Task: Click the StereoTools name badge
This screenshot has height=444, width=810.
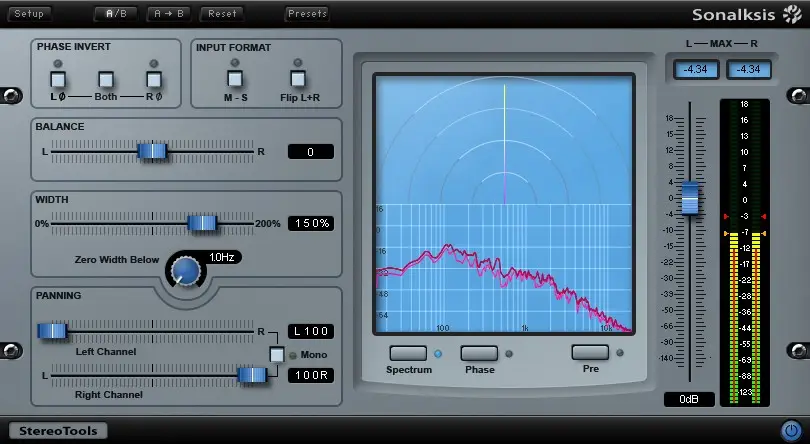Action: (58, 431)
